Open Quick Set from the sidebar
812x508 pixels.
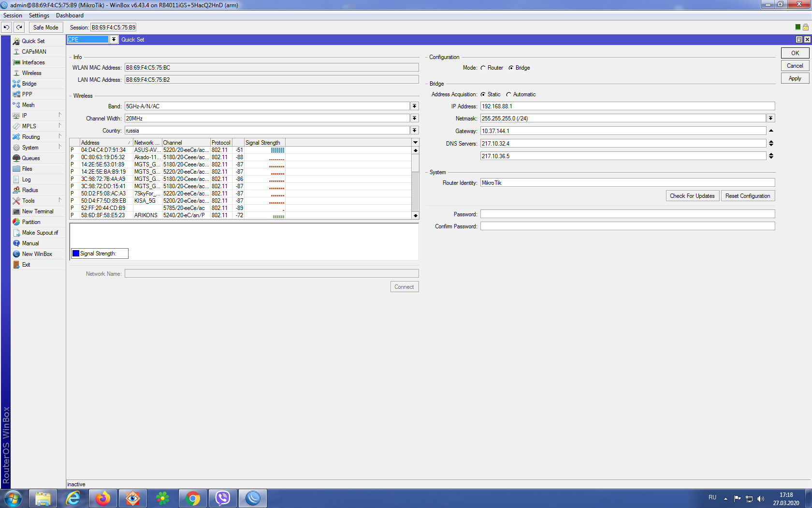click(33, 41)
